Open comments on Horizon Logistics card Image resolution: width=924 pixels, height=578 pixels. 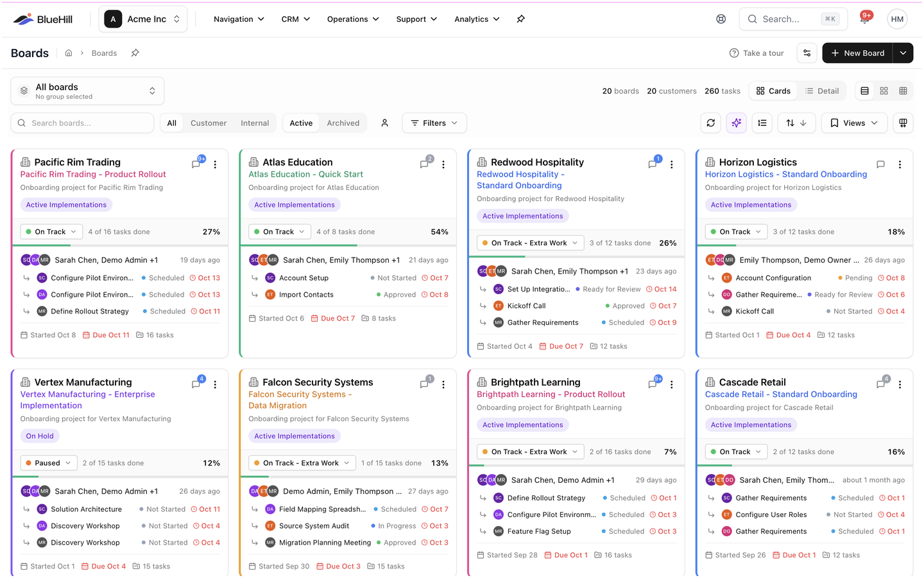[x=881, y=165]
